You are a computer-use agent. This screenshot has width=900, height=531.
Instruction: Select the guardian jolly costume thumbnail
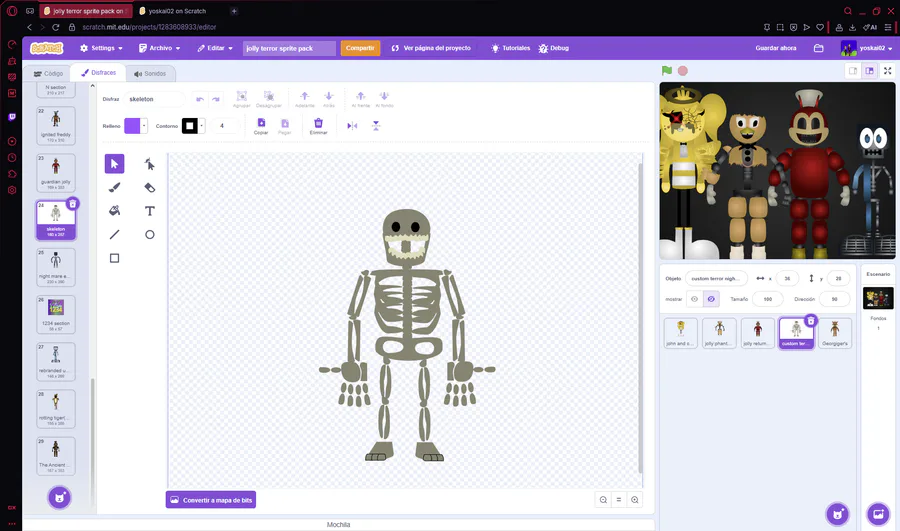[56, 172]
